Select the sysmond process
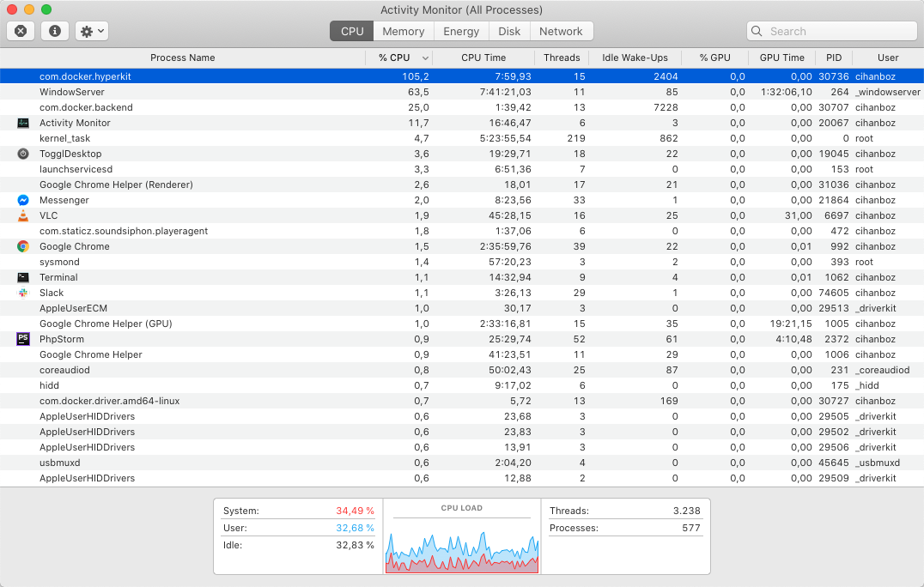The image size is (924, 587). (462, 262)
